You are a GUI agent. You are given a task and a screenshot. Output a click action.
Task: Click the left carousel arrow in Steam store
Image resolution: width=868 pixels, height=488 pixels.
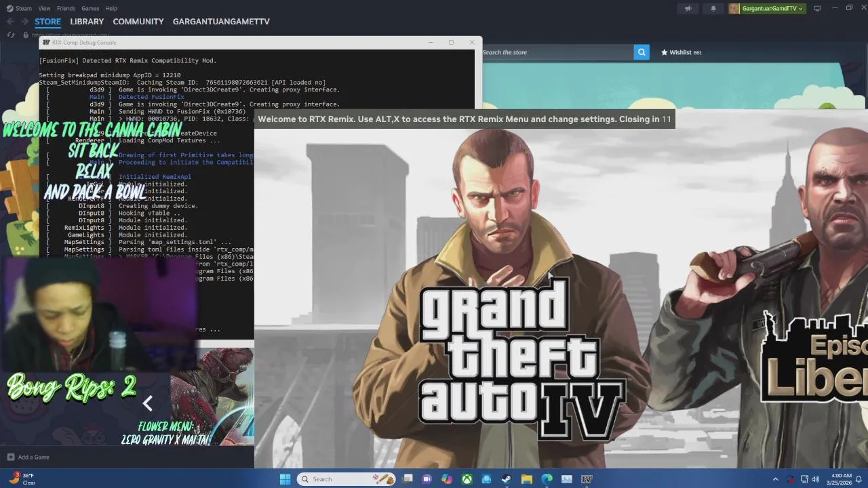147,403
